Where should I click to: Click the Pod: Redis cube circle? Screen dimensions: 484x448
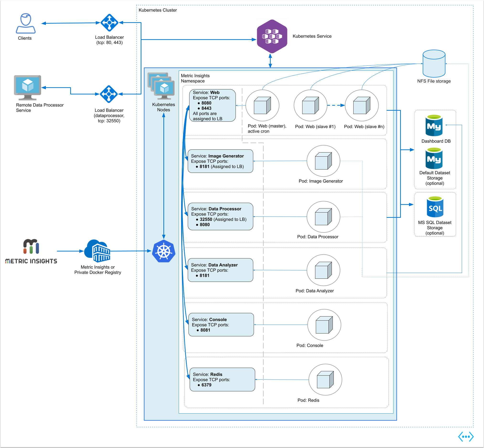pos(325,380)
